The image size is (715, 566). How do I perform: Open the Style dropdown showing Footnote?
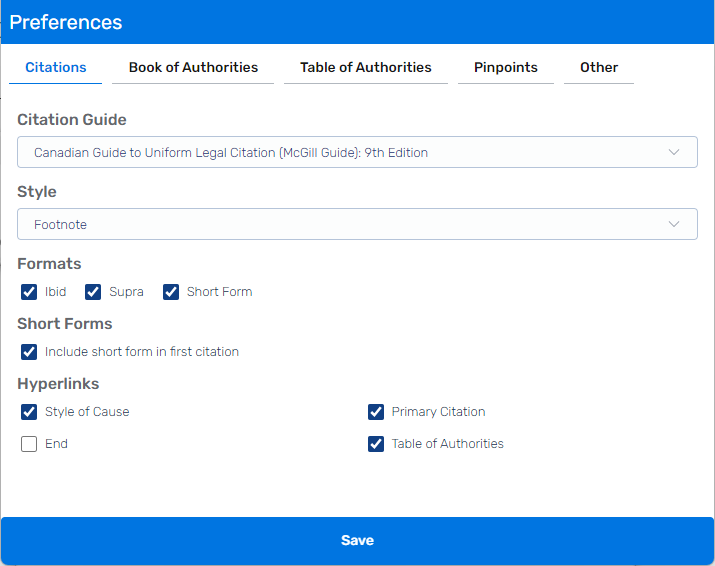(x=358, y=224)
